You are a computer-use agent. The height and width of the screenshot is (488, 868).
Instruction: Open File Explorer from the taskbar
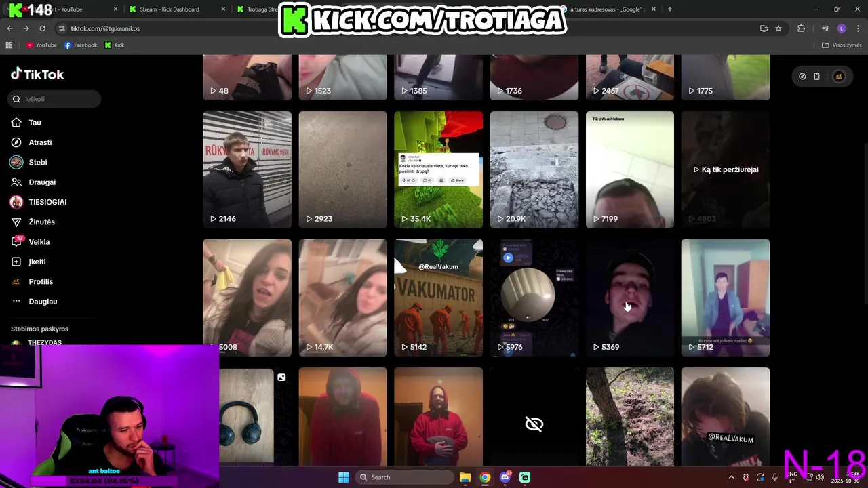point(465,477)
